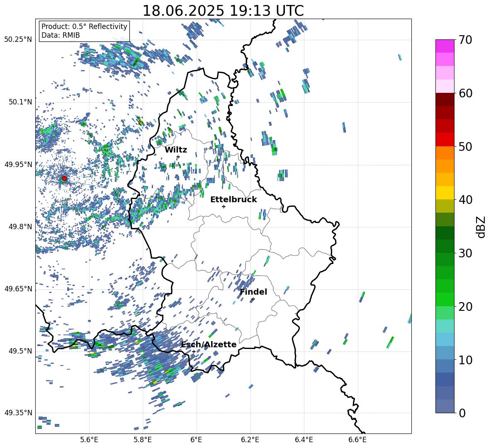
Task: Click the 50.1°N latitude label
Action: (x=20, y=102)
